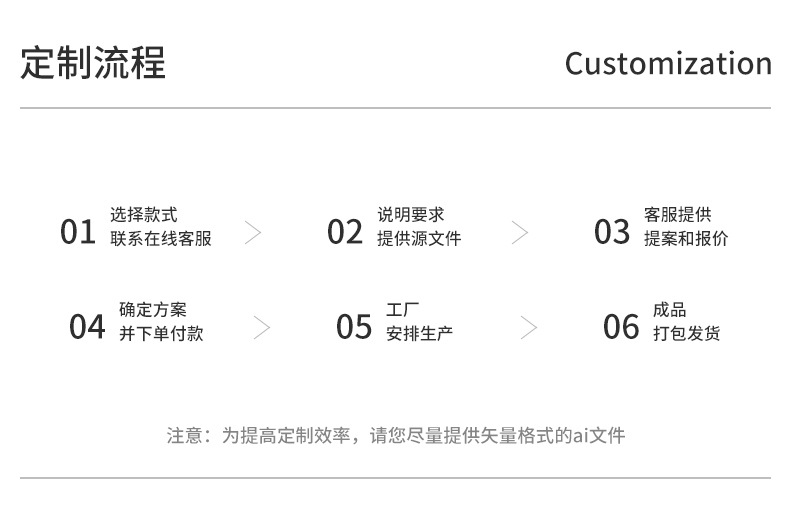Select the chevron following step 04
This screenshot has height=508, width=790.
(262, 327)
